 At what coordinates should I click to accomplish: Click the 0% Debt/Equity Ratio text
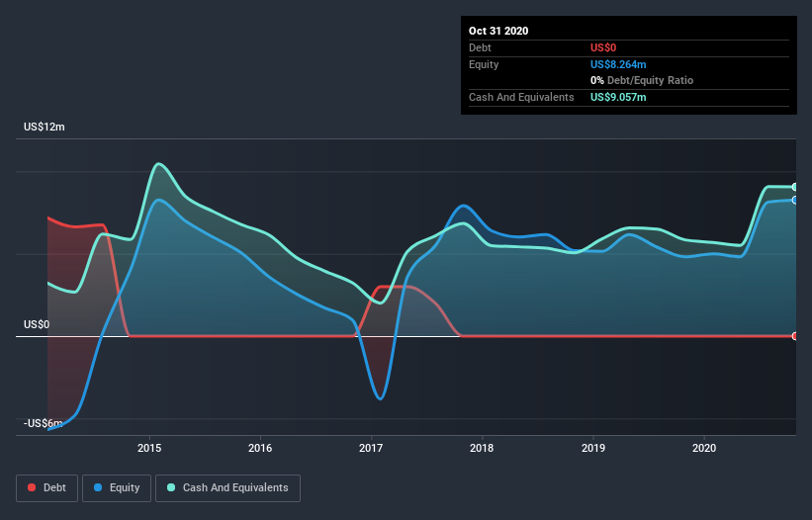point(642,81)
